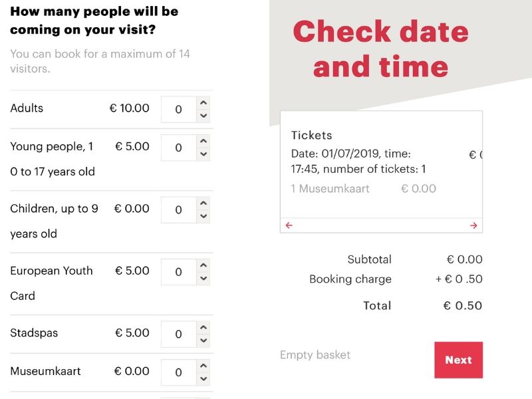The width and height of the screenshot is (532, 399).
Task: Decrease the Museumkaart ticket count
Action: [203, 378]
